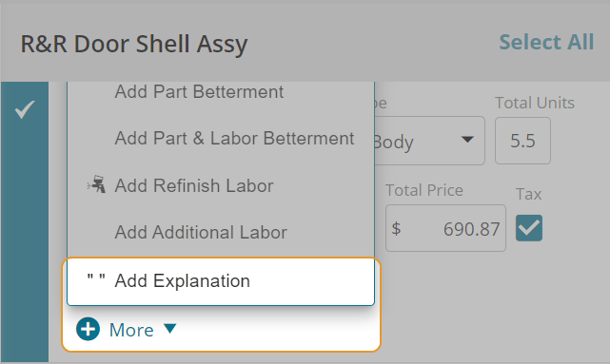Click the spray gun refinish icon

coord(96,184)
